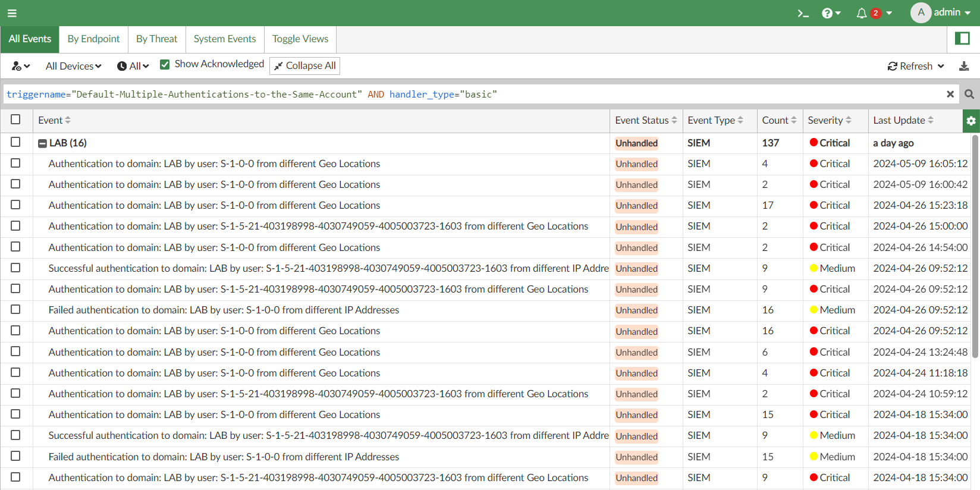Open the All Devices dropdown
Viewport: 980px width, 490px height.
point(73,66)
